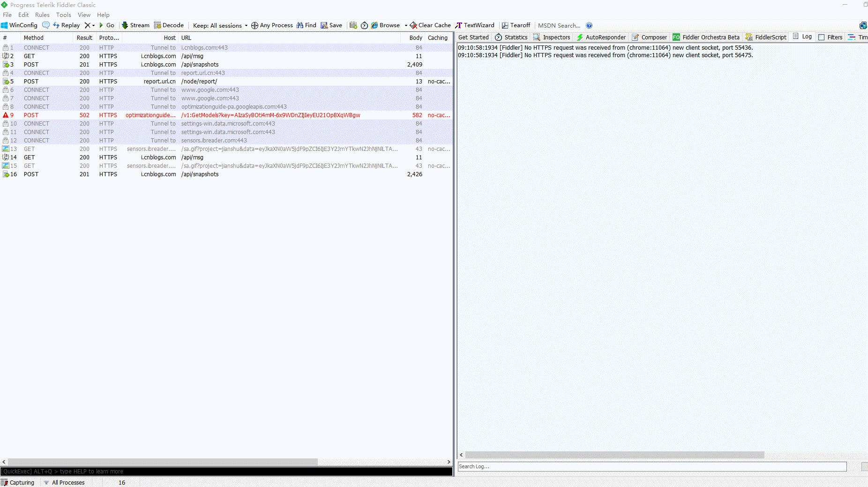Click the Any Process target icon

click(x=255, y=25)
